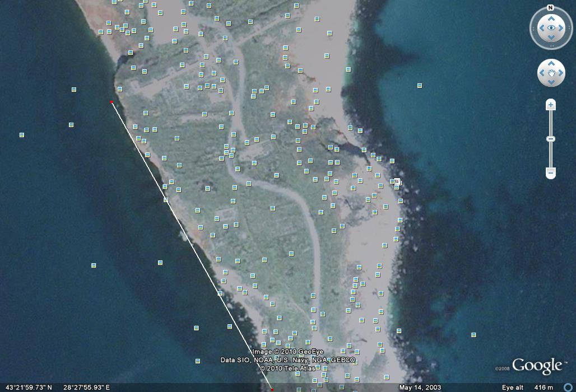Image resolution: width=576 pixels, height=392 pixels.
Task: Pan south with the Move joystick's down arrow
Action: 551,82
